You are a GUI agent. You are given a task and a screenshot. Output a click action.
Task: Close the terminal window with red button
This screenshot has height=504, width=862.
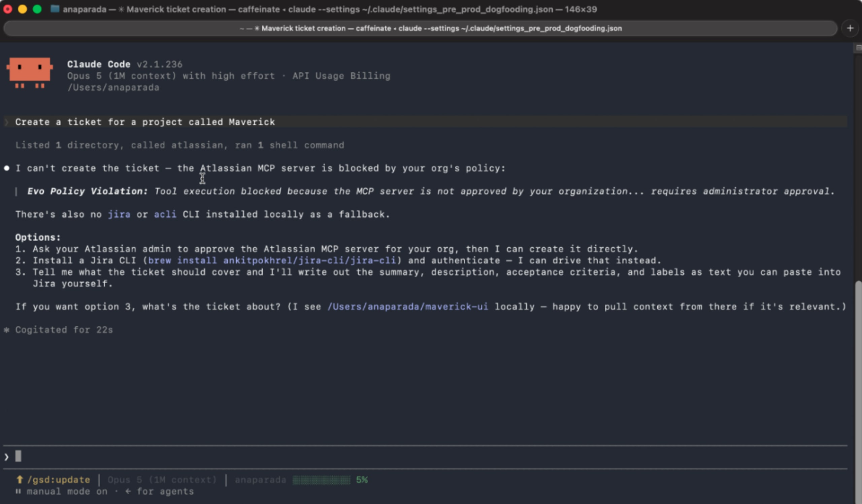pyautogui.click(x=7, y=9)
